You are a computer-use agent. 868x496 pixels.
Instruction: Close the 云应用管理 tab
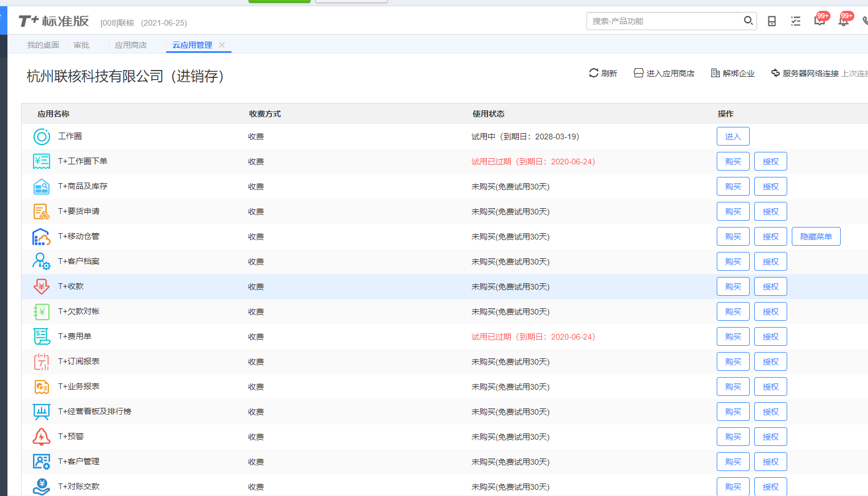222,45
